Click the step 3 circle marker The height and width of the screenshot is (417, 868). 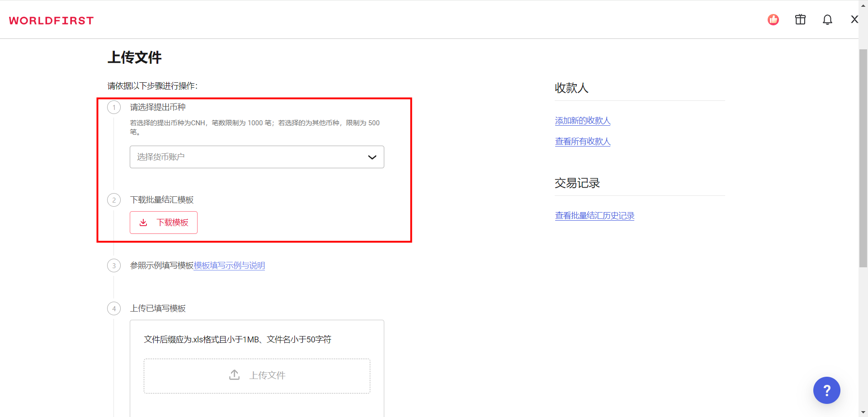click(x=114, y=265)
